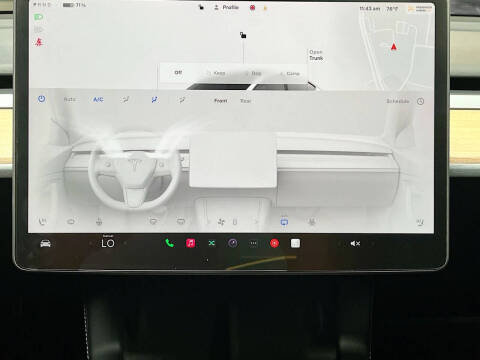
Task: Toggle the A/C button
Action: click(x=98, y=99)
